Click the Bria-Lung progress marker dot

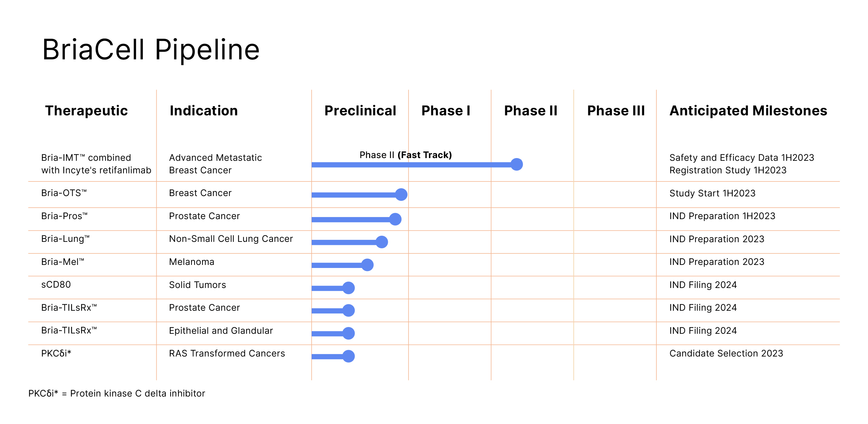[x=381, y=242]
